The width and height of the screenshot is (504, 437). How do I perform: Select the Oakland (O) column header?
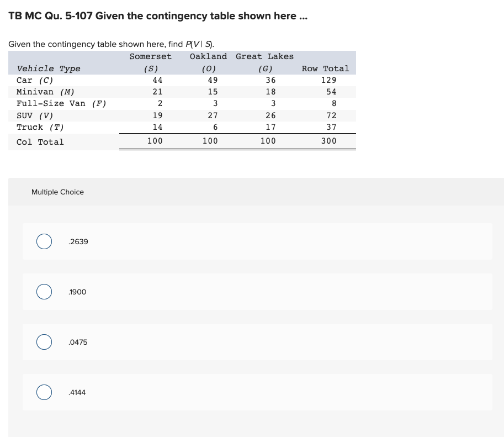[x=209, y=62]
